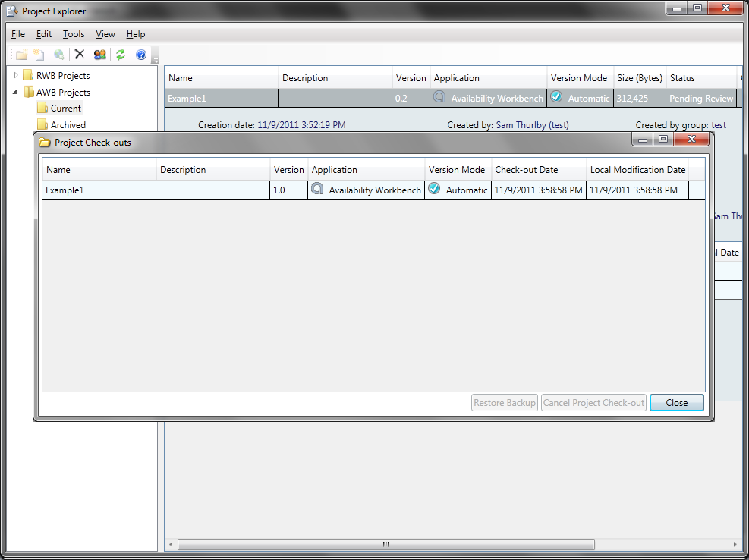749x560 pixels.
Task: Open help via blue question icon
Action: (140, 55)
